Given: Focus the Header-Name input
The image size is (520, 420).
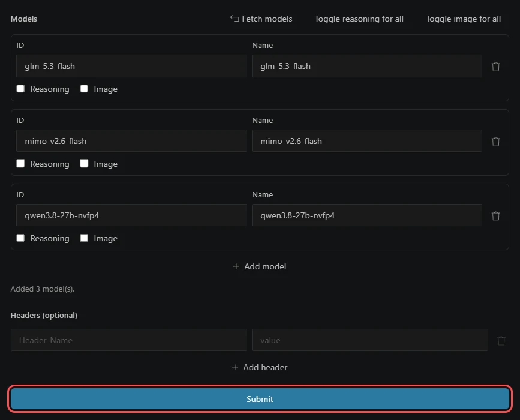Looking at the screenshot, I should [x=129, y=340].
